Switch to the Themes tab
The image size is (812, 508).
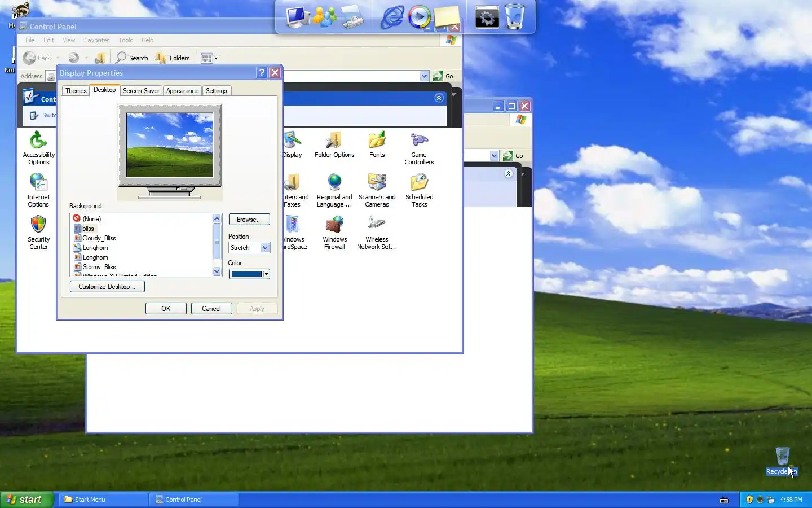pos(76,91)
